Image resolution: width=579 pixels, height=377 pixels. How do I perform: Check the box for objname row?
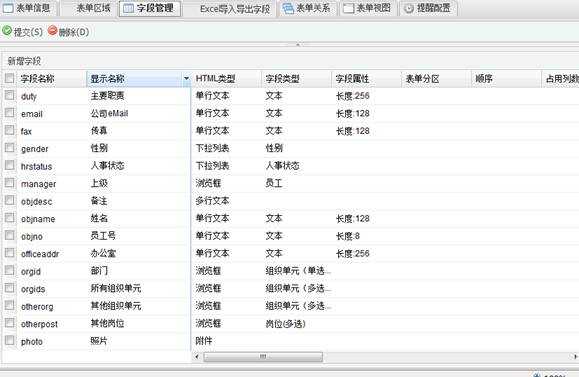10,217
